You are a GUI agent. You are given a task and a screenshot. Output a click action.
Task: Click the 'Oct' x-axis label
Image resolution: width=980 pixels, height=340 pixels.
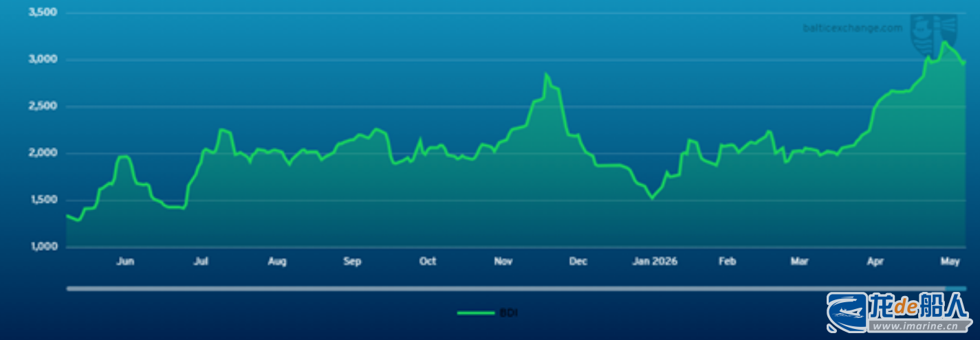(x=428, y=262)
